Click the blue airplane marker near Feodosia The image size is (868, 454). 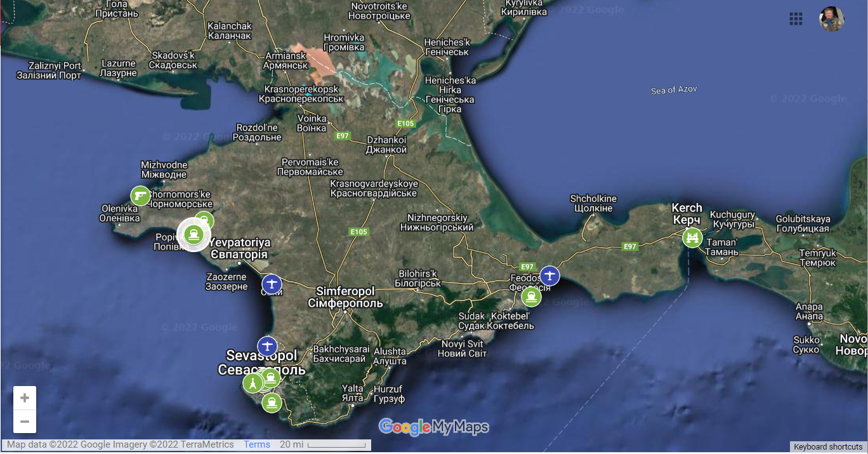pos(549,276)
